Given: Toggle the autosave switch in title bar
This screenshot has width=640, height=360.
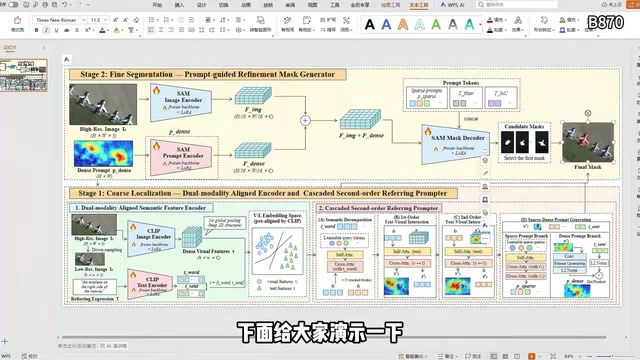Looking at the screenshot, I should coord(13,4).
